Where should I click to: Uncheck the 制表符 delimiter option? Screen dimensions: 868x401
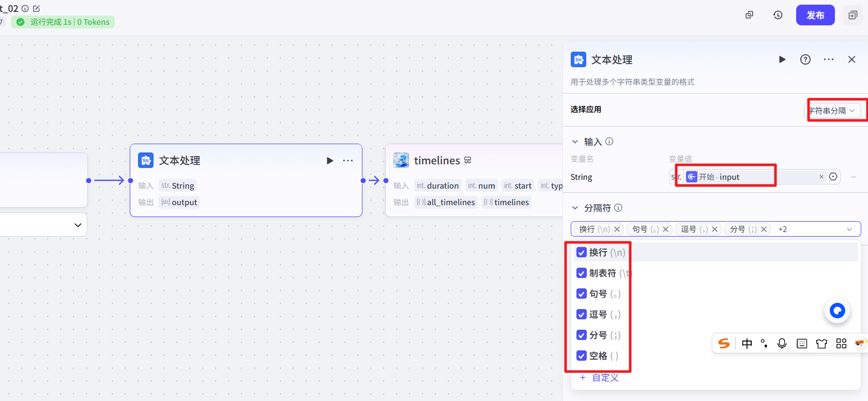point(582,273)
